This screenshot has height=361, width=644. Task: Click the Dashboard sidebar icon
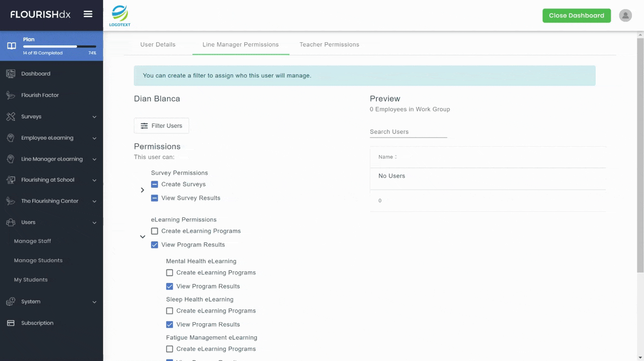[x=11, y=74]
